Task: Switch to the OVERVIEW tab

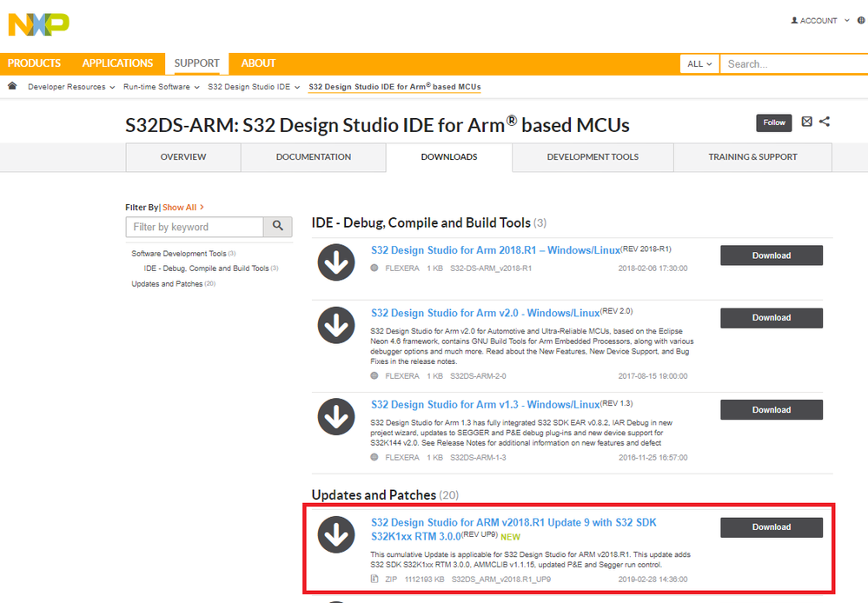Action: click(x=183, y=157)
